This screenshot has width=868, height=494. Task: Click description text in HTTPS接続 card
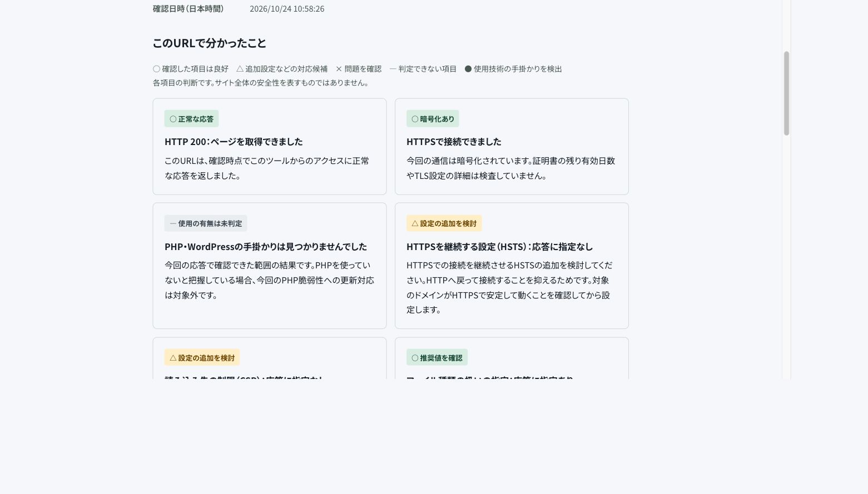[x=510, y=168]
